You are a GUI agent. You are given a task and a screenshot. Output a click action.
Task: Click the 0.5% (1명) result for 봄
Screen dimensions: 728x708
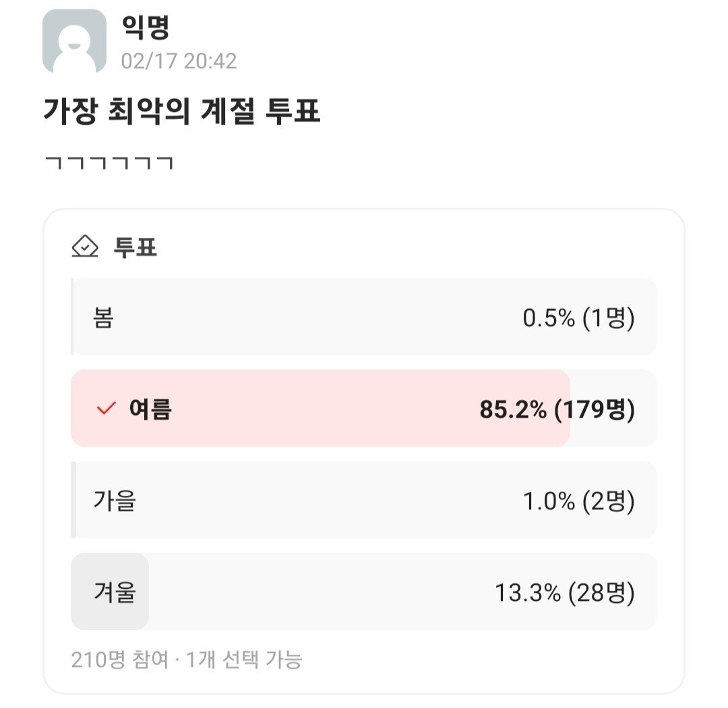(x=578, y=317)
